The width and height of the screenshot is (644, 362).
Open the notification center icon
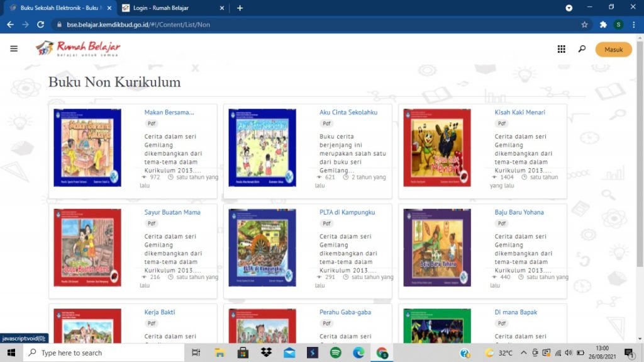(x=629, y=353)
